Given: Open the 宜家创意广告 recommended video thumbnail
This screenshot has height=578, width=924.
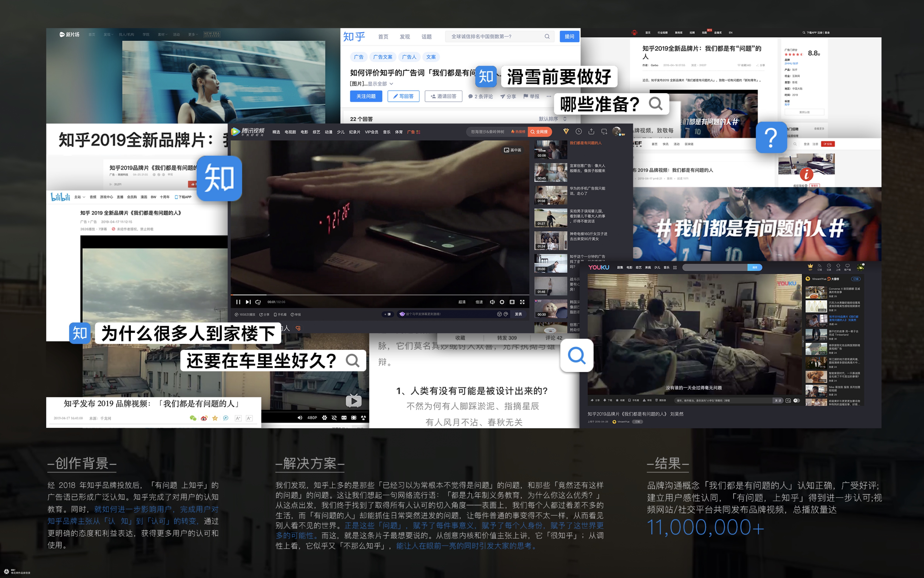Looking at the screenshot, I should click(551, 172).
